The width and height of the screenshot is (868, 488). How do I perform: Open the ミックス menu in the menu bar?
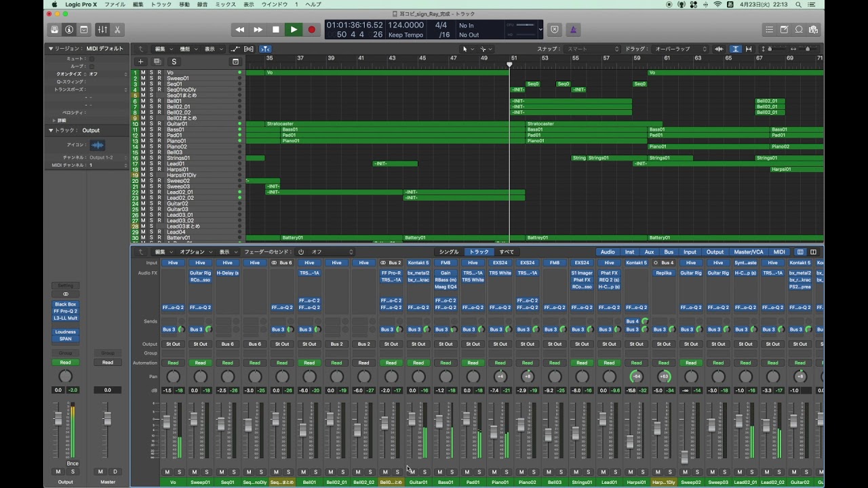[225, 4]
